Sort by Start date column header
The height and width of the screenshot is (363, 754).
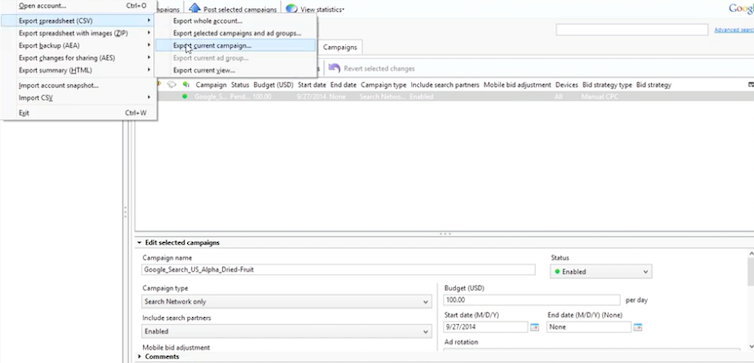pos(312,85)
